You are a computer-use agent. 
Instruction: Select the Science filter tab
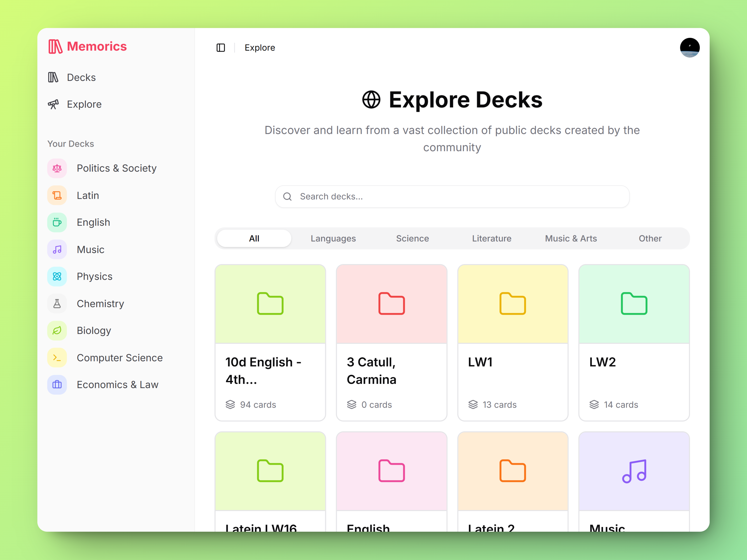(x=412, y=238)
